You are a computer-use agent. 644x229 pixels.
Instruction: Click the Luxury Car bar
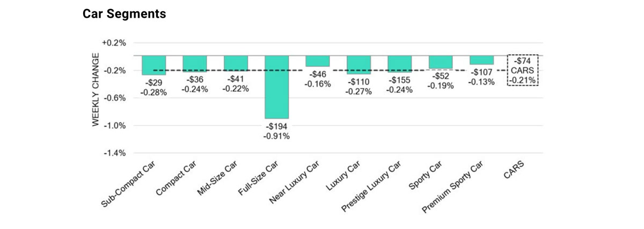(358, 65)
